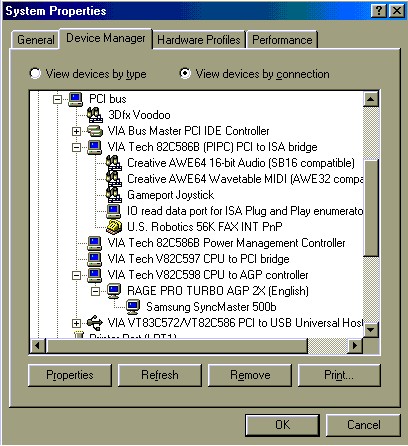Screen dimensions: 408x446
Task: Select 'VIA Tech V82C597 CPU to PCI bridge'
Action: 198,259
